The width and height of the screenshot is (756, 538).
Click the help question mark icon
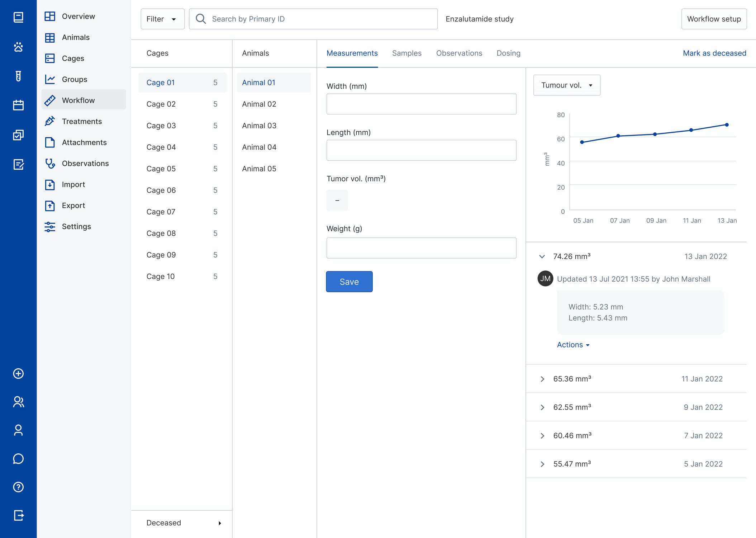[x=18, y=487]
